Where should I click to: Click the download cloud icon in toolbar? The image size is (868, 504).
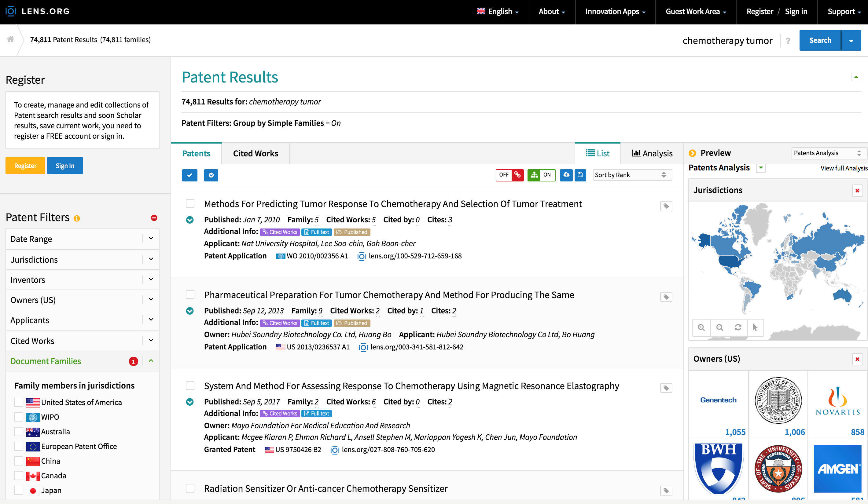(x=566, y=175)
